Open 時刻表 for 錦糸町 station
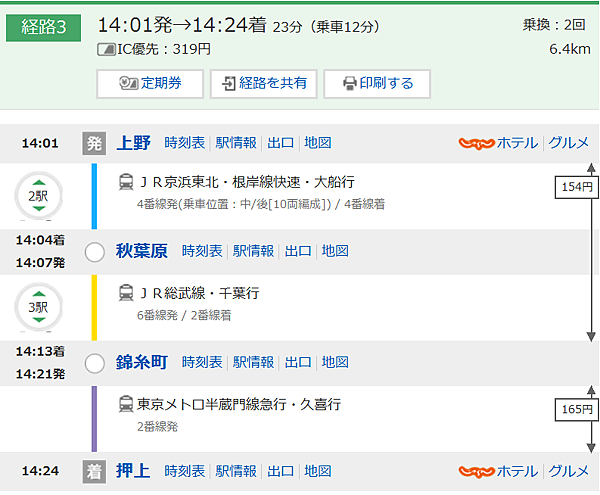This screenshot has width=600, height=495. [202, 362]
